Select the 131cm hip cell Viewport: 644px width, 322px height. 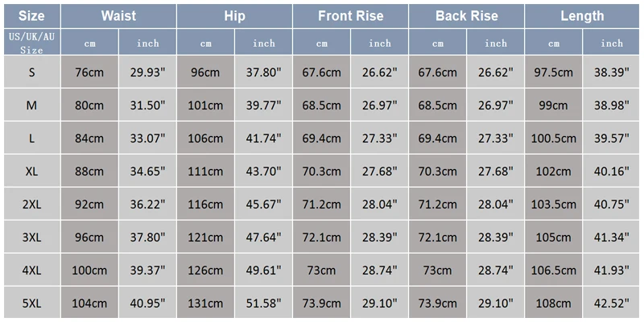[205, 303]
